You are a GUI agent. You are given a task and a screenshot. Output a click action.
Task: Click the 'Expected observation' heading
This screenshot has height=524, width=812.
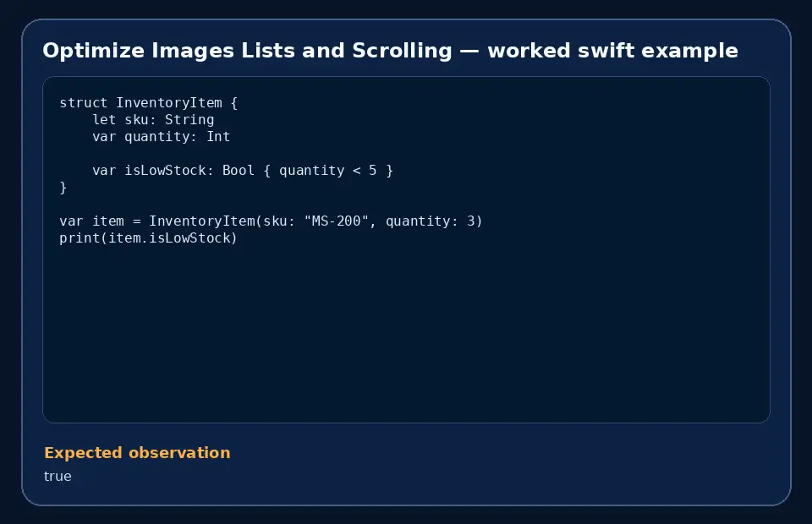click(137, 453)
